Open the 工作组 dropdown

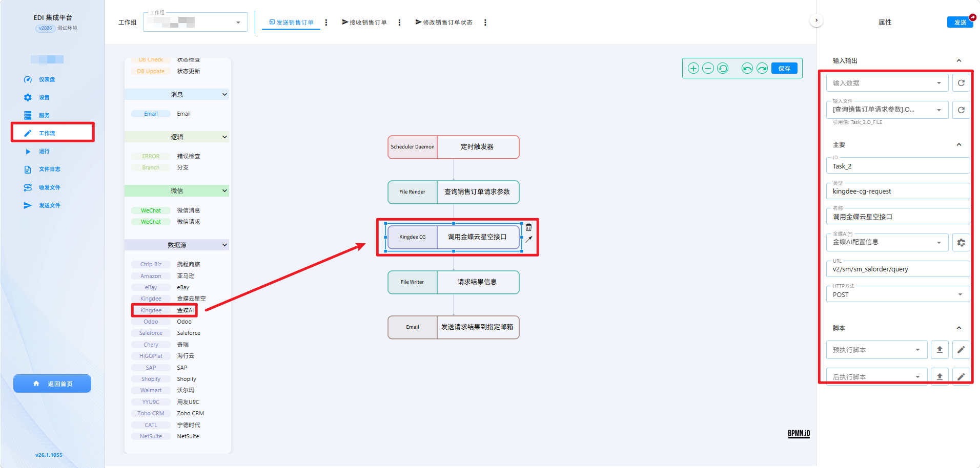click(x=195, y=22)
